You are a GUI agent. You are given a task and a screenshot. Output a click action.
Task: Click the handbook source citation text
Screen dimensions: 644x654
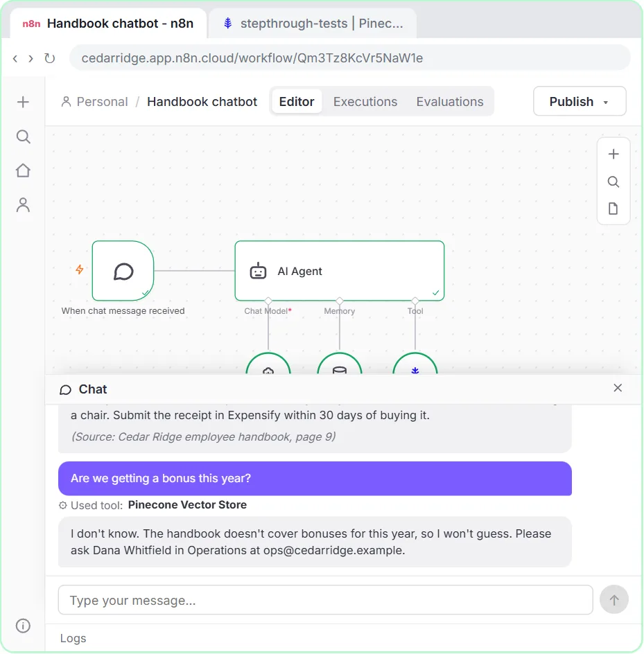203,436
